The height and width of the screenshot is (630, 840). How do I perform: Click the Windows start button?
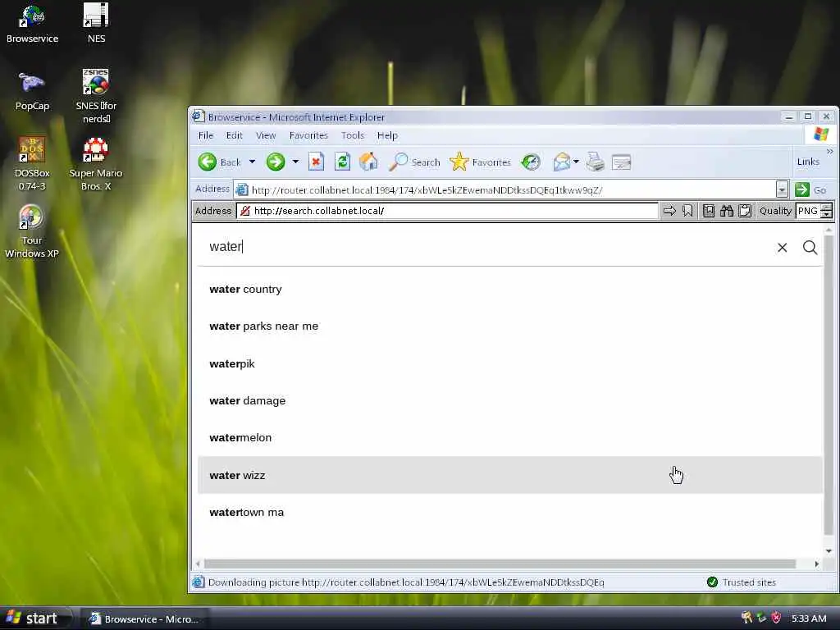click(35, 619)
